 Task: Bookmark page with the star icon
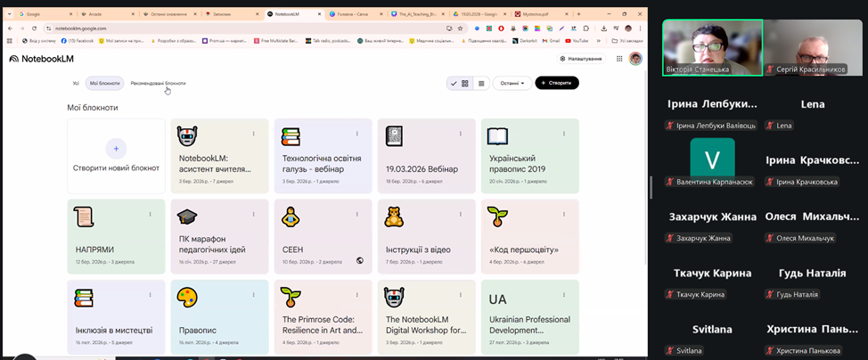460,29
